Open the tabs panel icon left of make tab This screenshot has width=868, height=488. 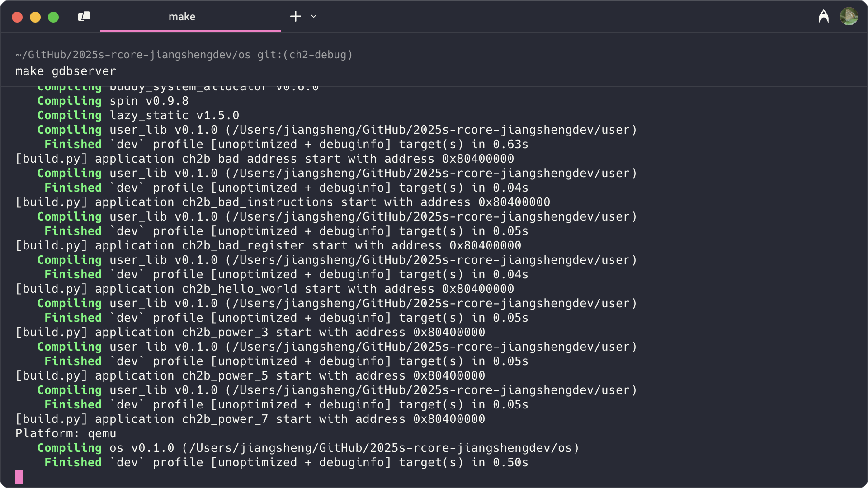(x=84, y=17)
